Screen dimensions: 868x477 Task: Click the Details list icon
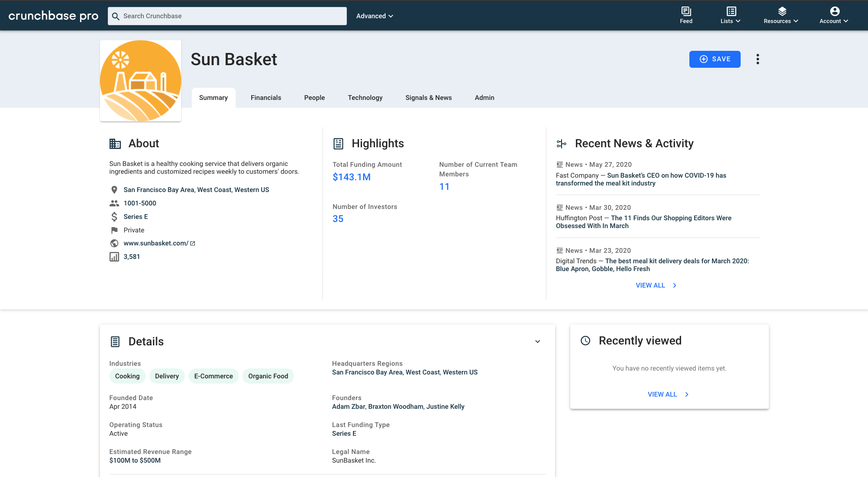115,341
